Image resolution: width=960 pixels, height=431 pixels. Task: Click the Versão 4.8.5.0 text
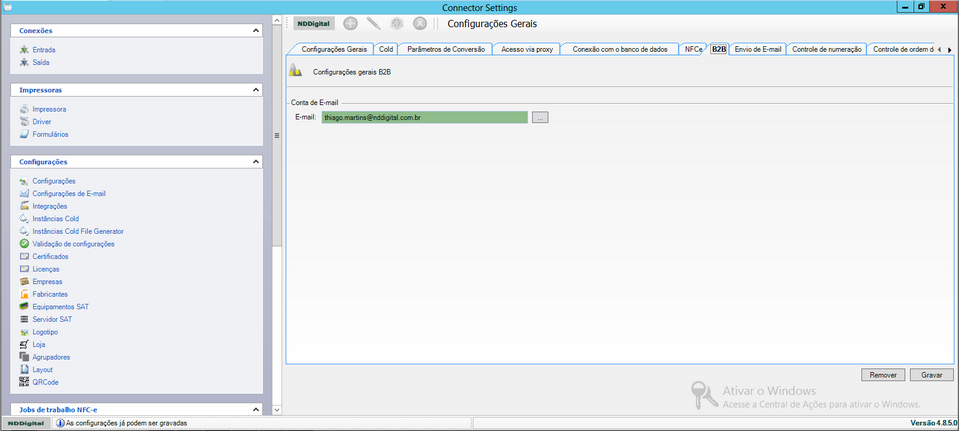[x=934, y=423]
